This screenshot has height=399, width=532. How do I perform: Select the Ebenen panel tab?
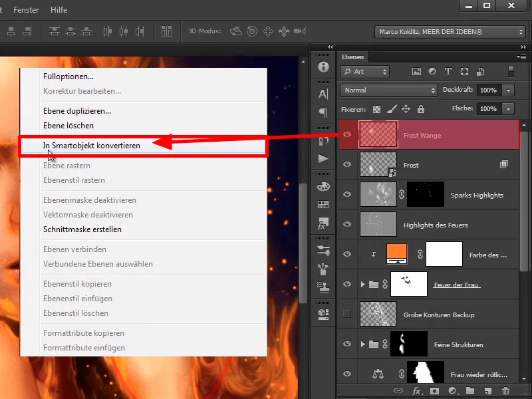pyautogui.click(x=352, y=57)
